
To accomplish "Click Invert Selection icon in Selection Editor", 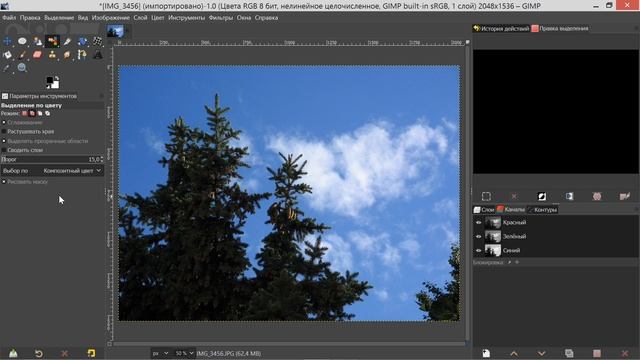I will pos(542,196).
